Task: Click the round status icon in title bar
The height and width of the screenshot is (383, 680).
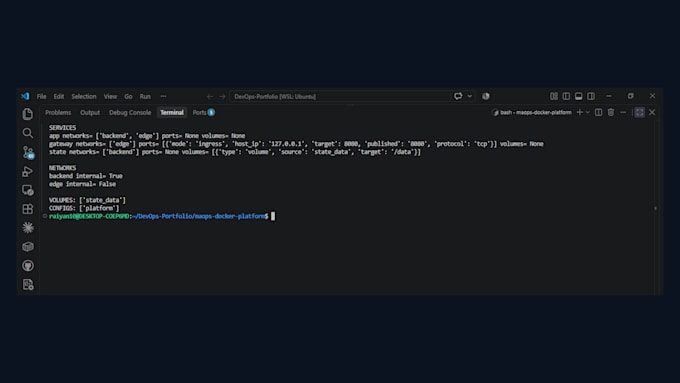Action: coord(486,96)
